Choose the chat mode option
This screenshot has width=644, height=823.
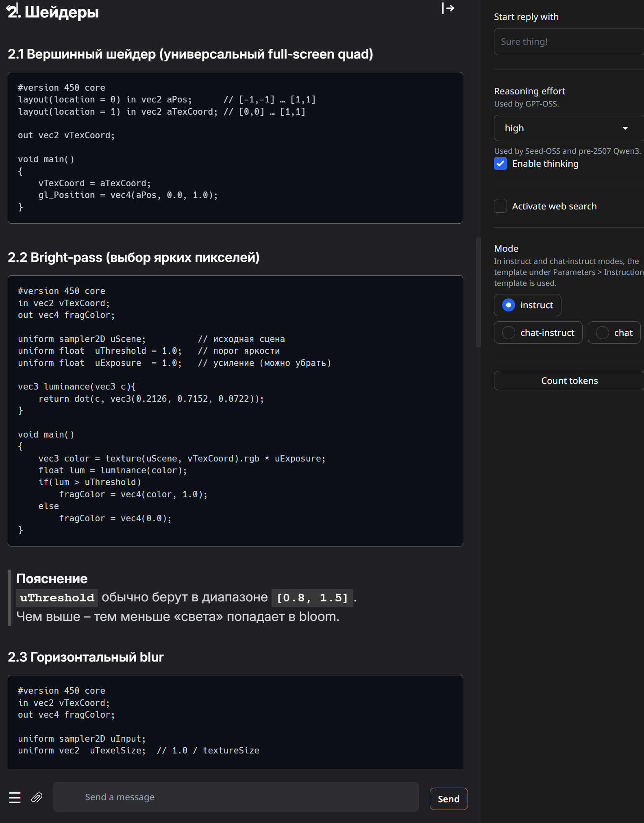pyautogui.click(x=602, y=333)
